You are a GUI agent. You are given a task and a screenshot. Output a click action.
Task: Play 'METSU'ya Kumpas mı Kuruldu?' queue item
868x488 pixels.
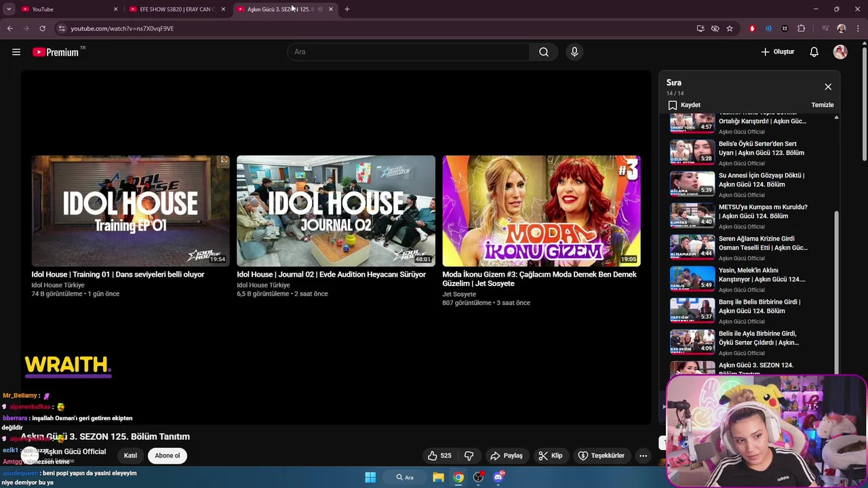(751, 216)
